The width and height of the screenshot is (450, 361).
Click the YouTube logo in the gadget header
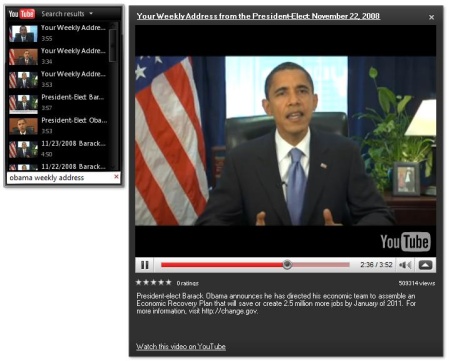22,14
